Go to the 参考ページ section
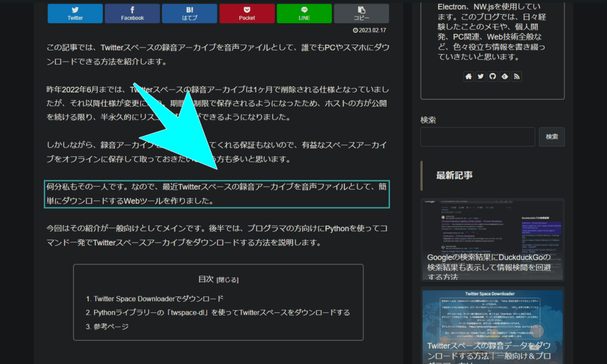607x364 pixels. coord(111,327)
